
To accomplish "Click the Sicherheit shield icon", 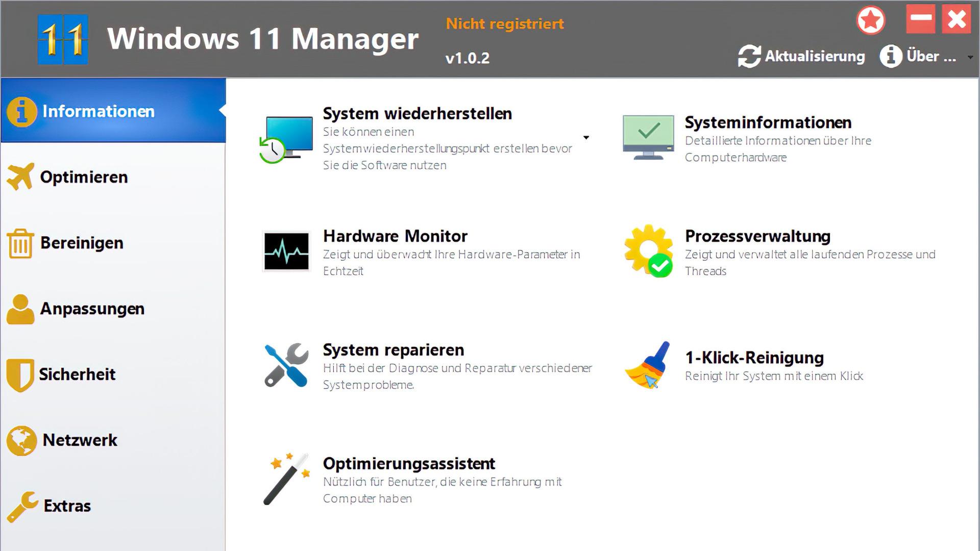I will [x=20, y=375].
